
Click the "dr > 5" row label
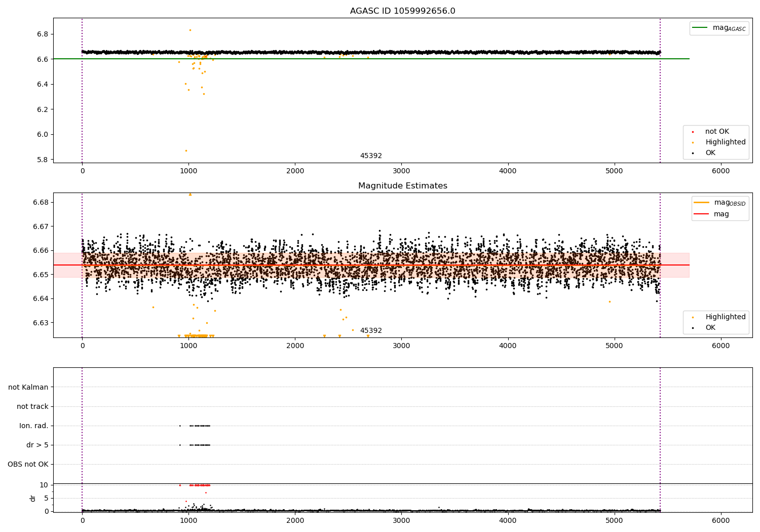pos(37,445)
